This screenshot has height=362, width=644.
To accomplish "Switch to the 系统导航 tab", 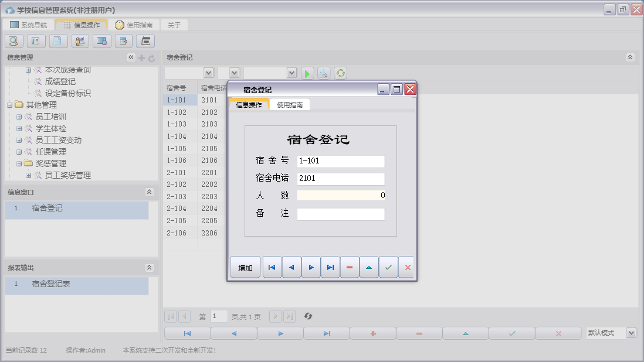I will (x=28, y=25).
